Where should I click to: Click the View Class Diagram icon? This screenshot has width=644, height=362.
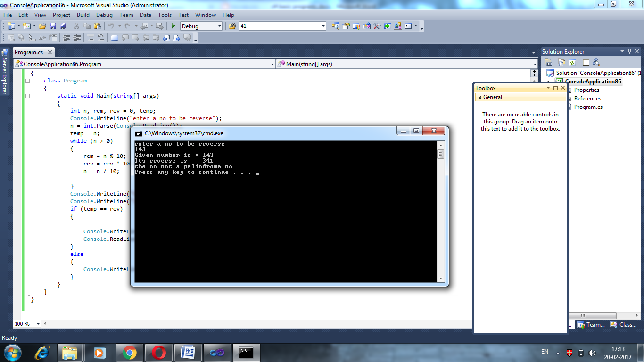tap(596, 62)
